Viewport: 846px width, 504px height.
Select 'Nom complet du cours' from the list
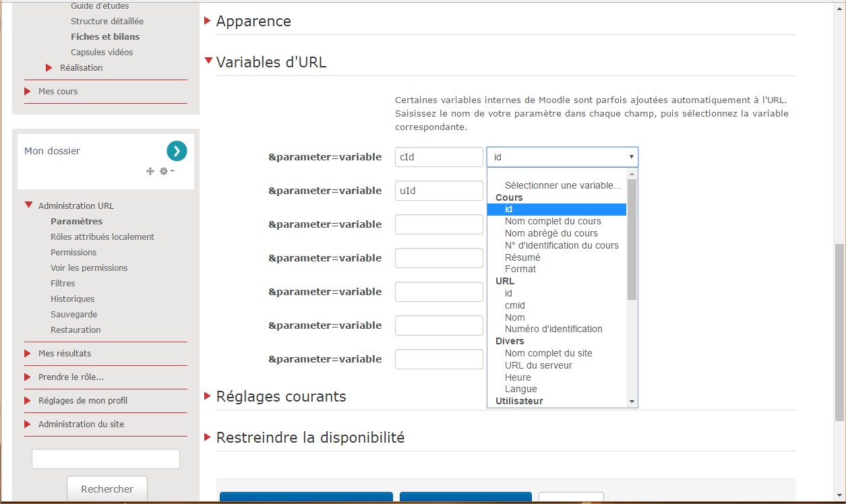click(x=553, y=221)
